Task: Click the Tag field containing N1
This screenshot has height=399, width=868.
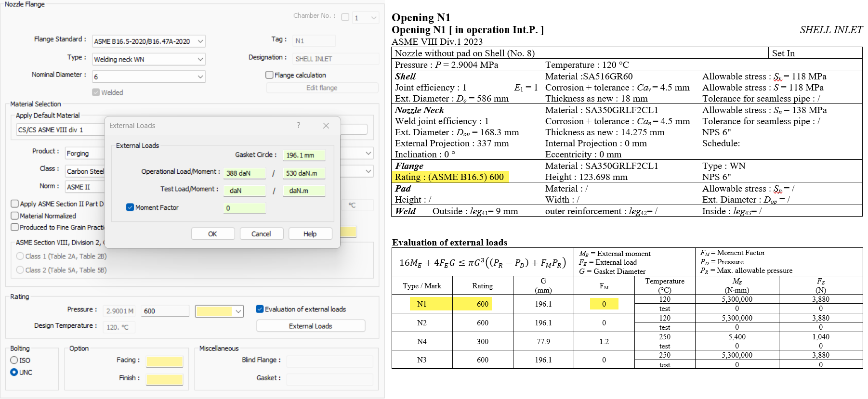Action: point(314,40)
